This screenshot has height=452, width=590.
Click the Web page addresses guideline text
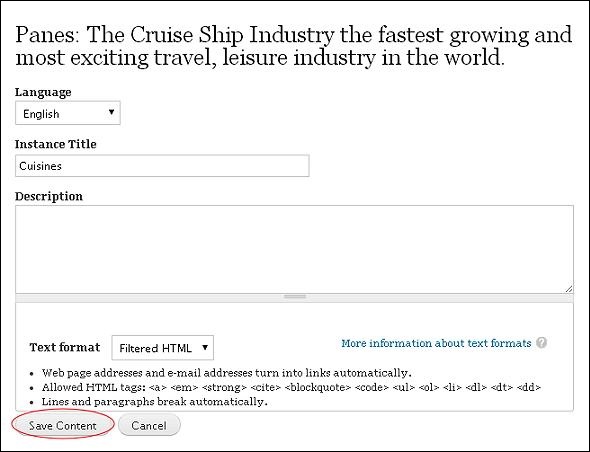(227, 373)
